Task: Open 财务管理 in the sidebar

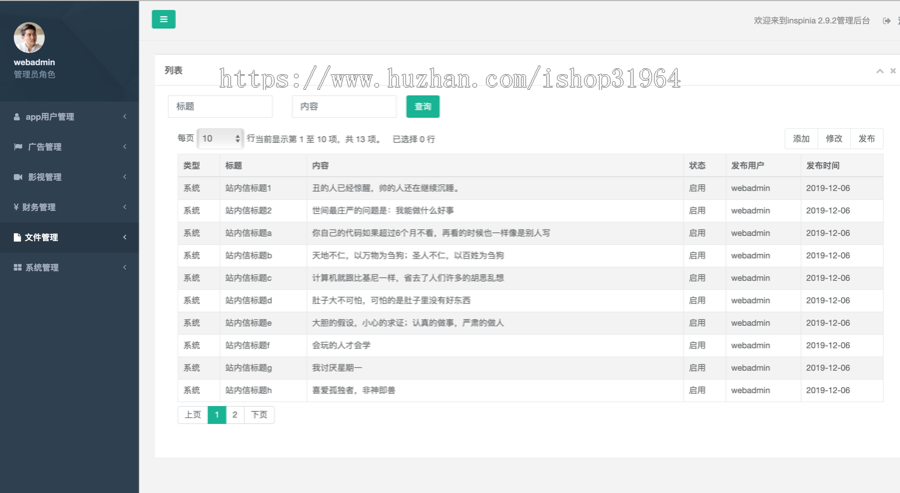Action: coord(69,207)
